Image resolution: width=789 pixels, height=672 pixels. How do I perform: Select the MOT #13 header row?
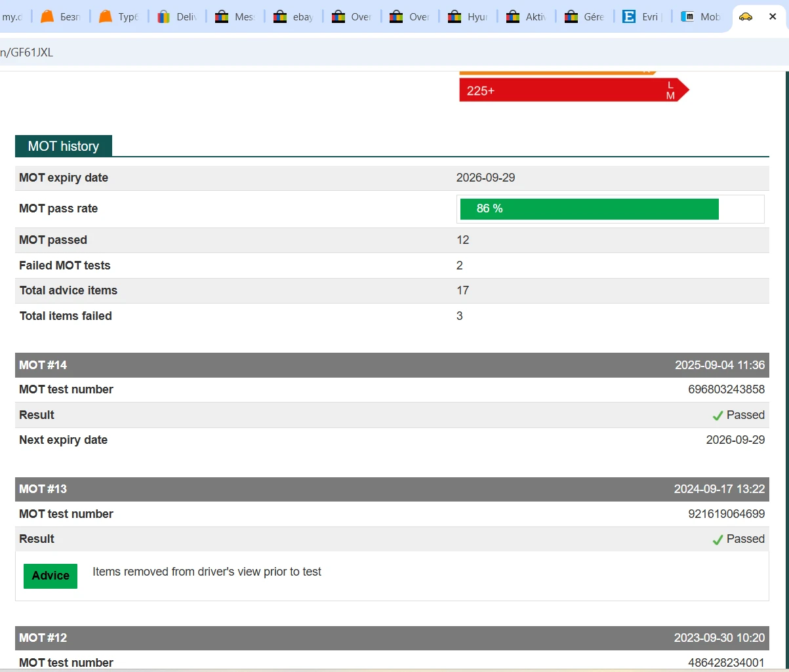pos(392,489)
